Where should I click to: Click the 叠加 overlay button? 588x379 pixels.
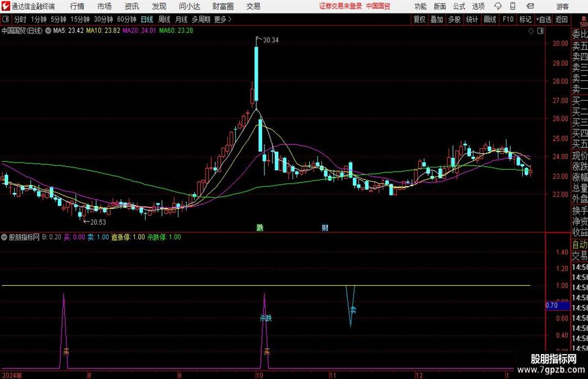click(437, 19)
